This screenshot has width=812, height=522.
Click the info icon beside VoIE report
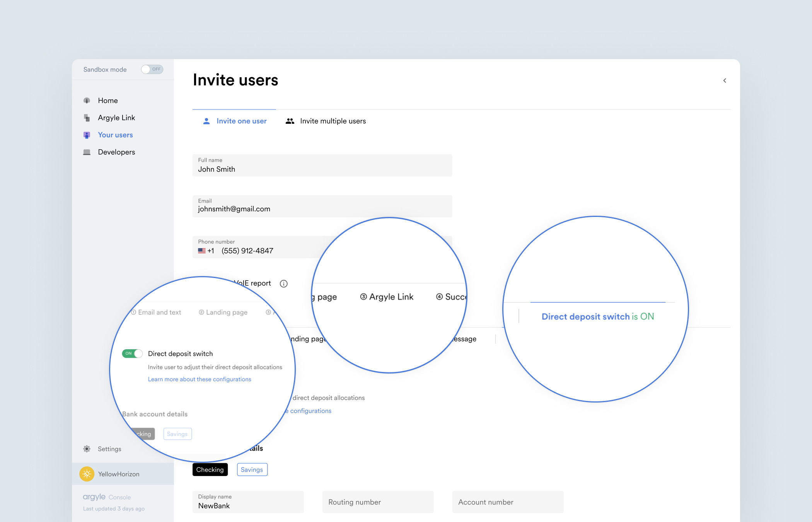tap(284, 284)
